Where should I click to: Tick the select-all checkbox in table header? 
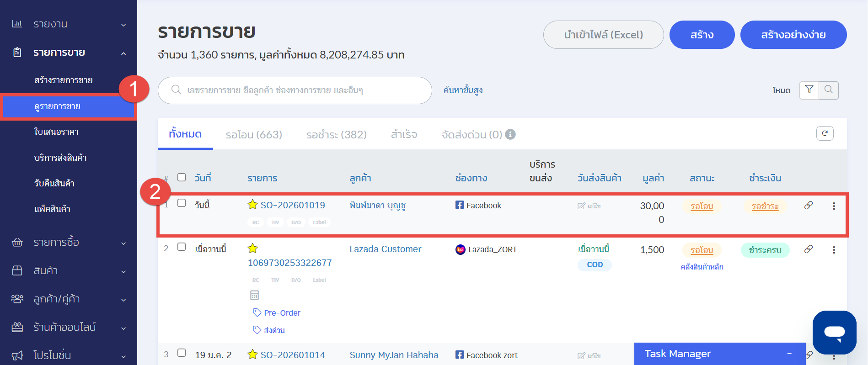(182, 177)
